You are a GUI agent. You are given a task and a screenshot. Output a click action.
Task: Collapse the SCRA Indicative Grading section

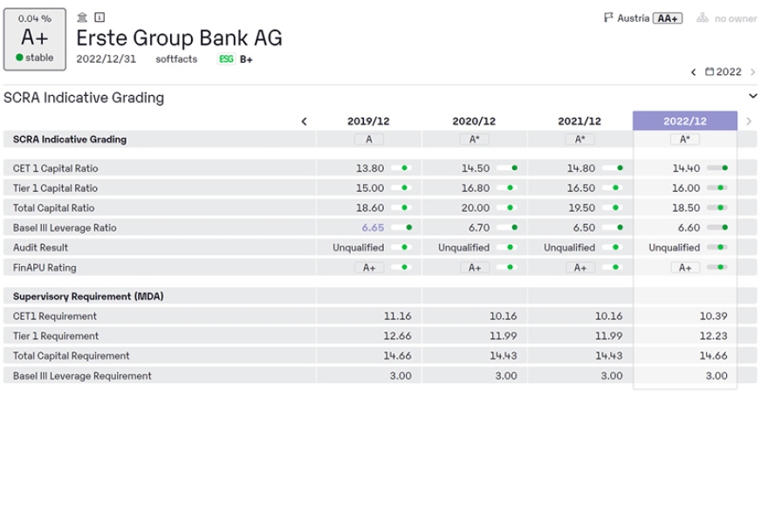[x=753, y=97]
